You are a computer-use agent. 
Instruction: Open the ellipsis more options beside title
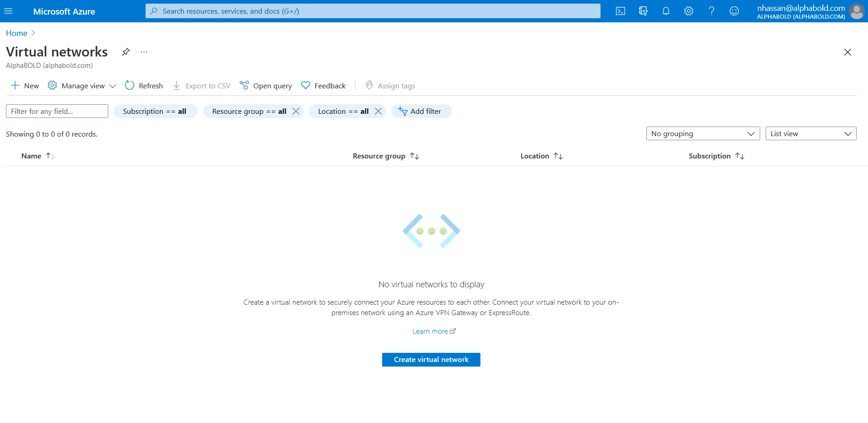coord(144,52)
